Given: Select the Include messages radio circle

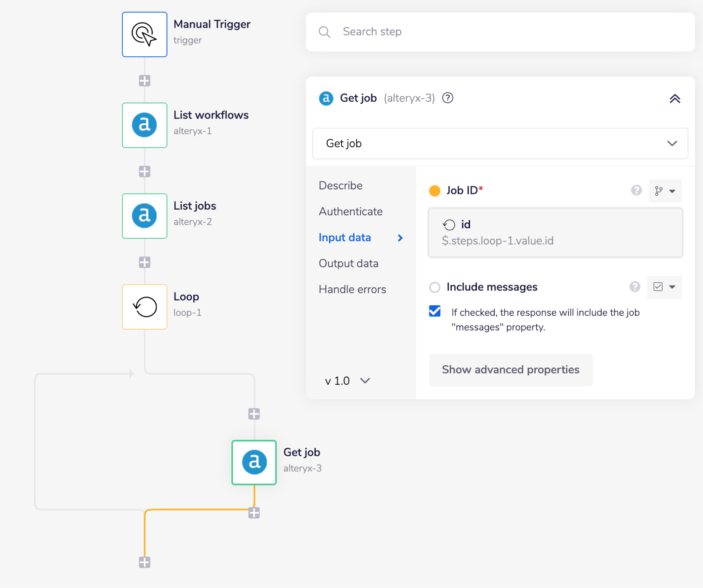Looking at the screenshot, I should point(435,287).
